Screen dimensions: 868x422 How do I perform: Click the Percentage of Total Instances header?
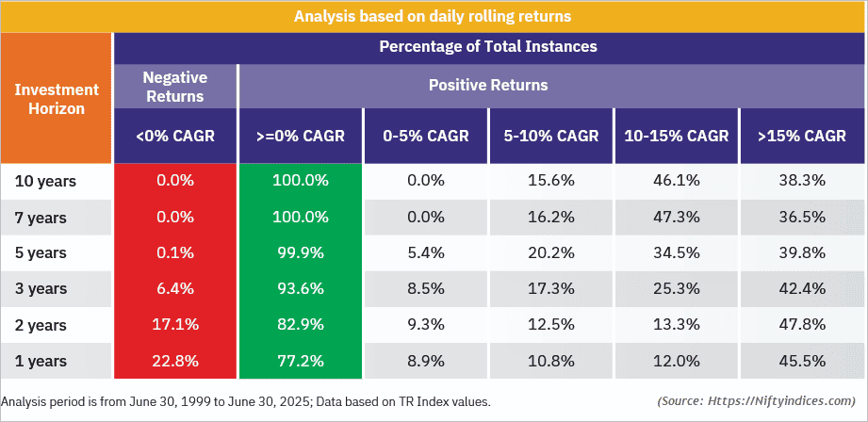point(488,46)
